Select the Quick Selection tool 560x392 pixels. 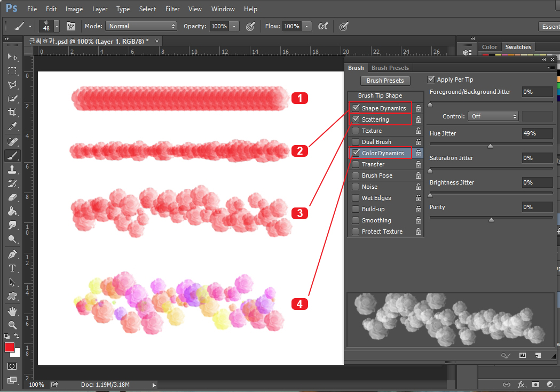pos(12,99)
